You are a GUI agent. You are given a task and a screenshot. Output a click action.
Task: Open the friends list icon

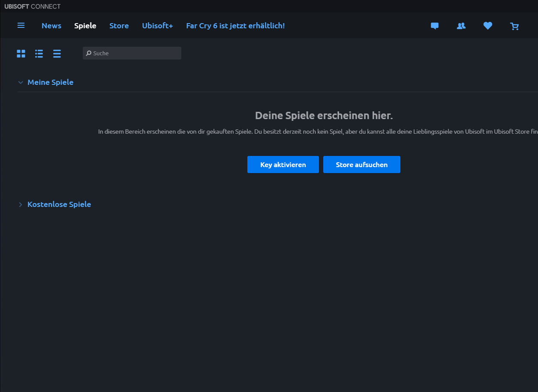point(461,26)
